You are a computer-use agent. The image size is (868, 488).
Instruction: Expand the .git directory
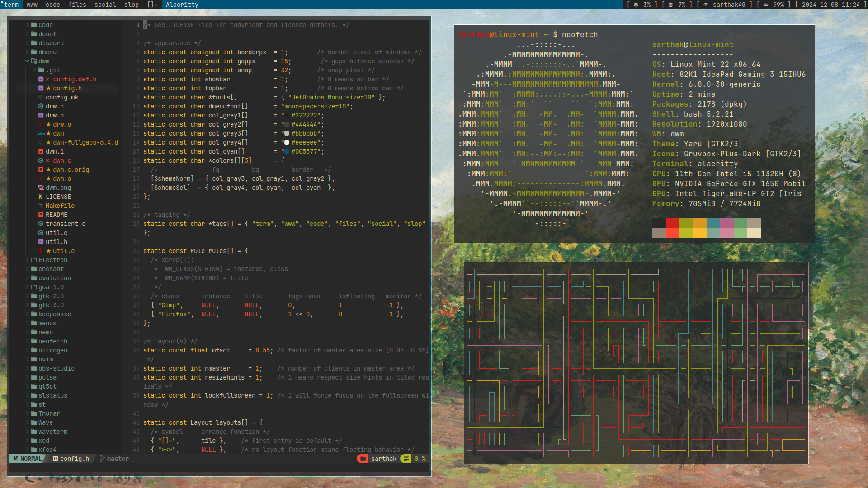[x=35, y=70]
